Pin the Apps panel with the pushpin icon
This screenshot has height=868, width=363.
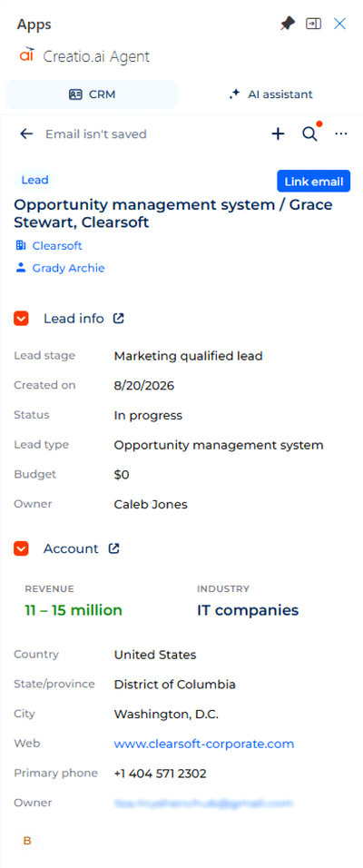[288, 24]
